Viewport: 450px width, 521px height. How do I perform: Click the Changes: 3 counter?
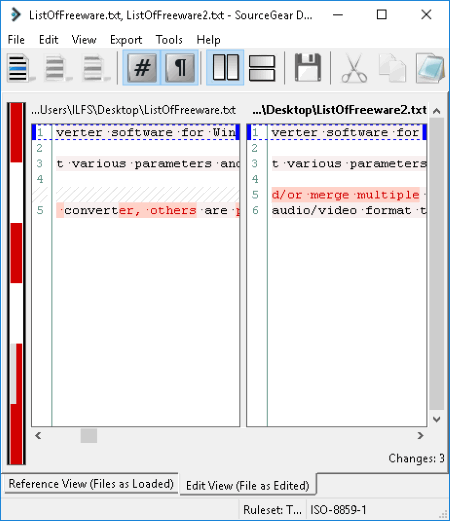click(x=416, y=458)
